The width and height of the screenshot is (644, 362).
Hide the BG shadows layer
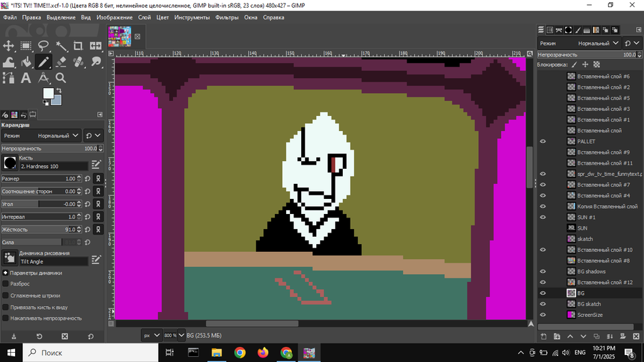(x=543, y=271)
